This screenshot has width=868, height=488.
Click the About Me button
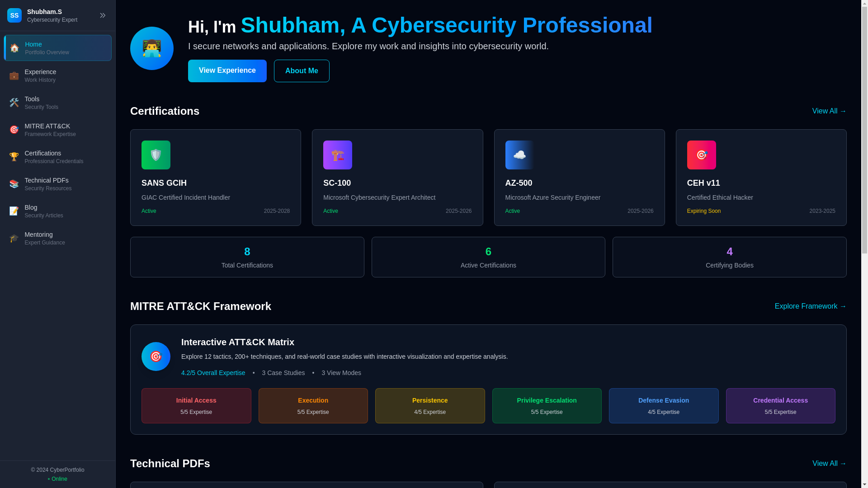tap(302, 71)
